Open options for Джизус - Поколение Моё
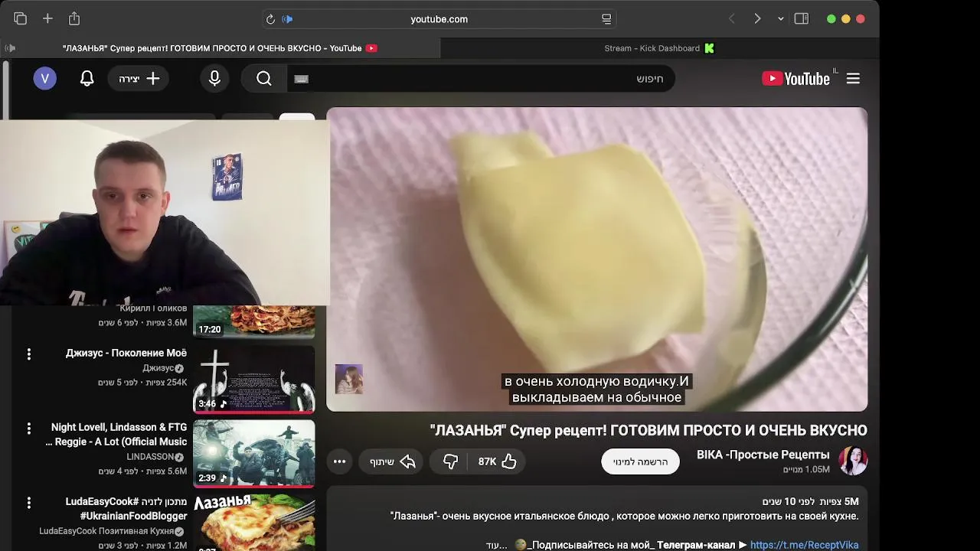The height and width of the screenshot is (551, 980). [x=29, y=354]
